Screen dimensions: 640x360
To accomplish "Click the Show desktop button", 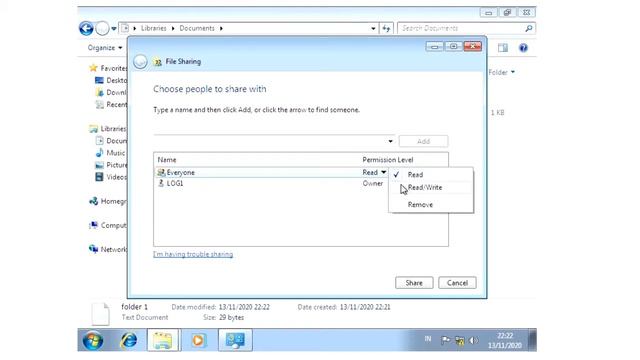I will pyautogui.click(x=533, y=340).
